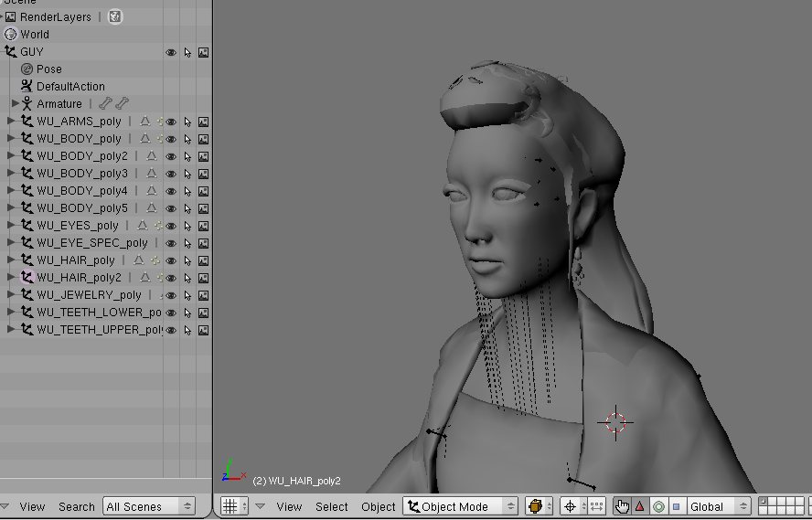Select the scale manipulator blue square
This screenshot has width=812, height=520.
676,506
